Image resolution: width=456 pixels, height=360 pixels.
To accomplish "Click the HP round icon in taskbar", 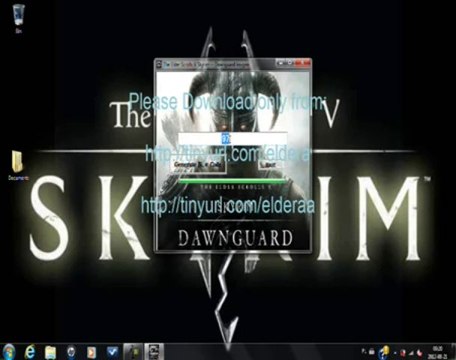I will (71, 352).
